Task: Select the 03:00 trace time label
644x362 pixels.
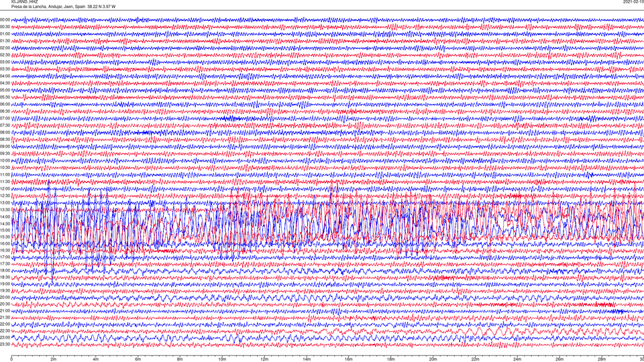Action: coord(5,62)
